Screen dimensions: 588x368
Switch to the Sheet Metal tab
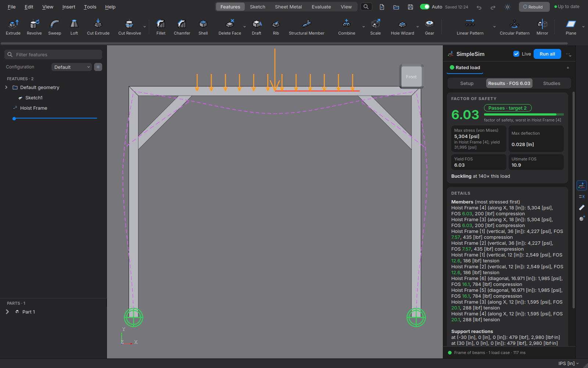pos(288,7)
